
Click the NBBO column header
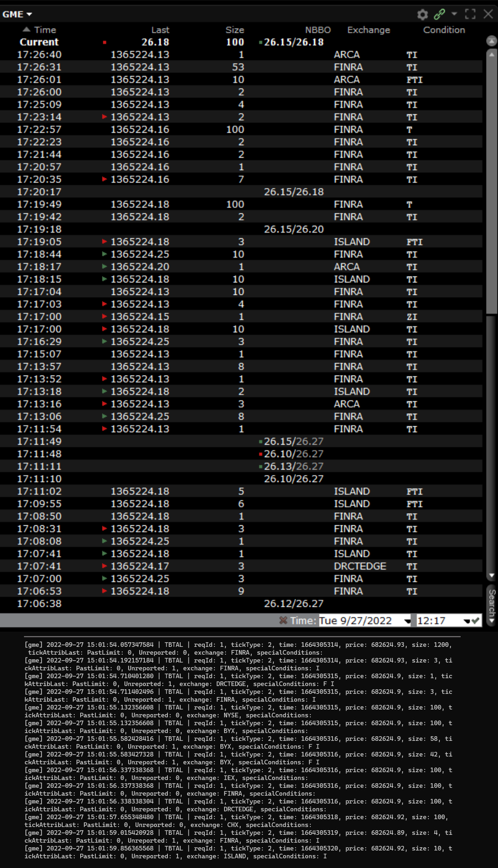(318, 30)
